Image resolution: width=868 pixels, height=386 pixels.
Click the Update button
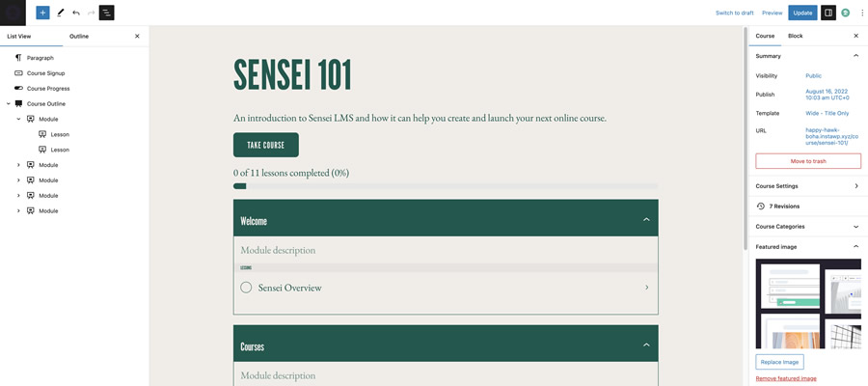[x=802, y=13]
